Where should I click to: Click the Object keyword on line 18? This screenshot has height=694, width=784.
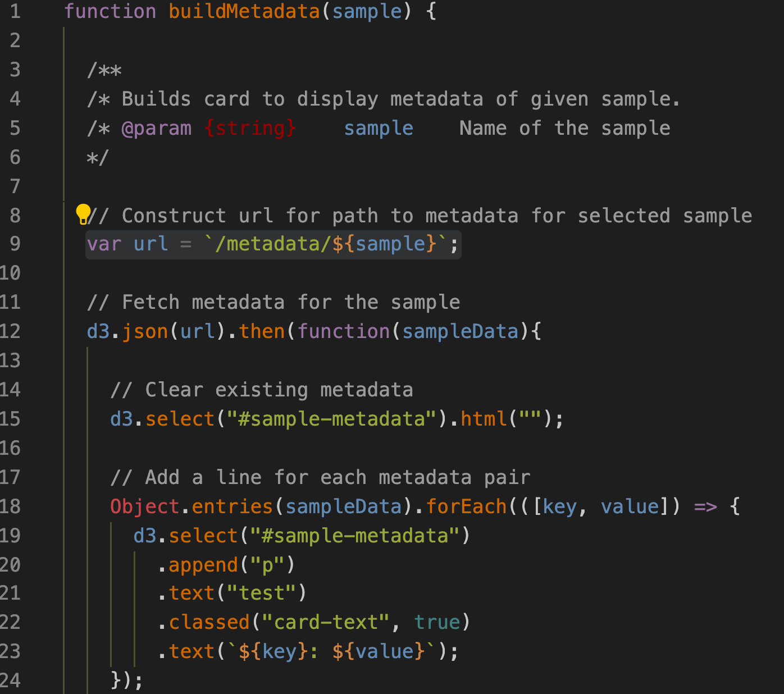145,506
